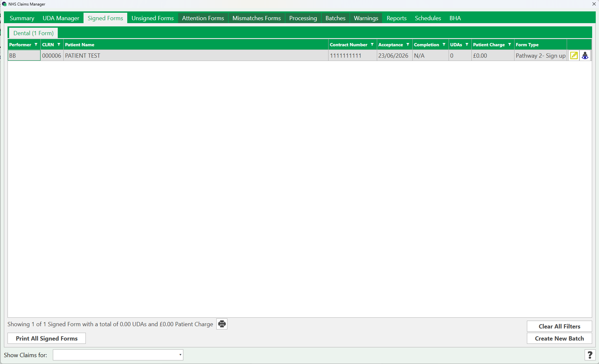Open the CLRN column filter

click(59, 45)
